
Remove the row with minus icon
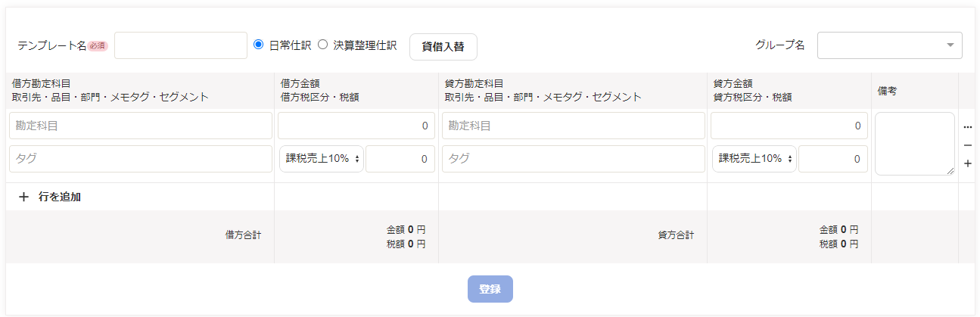(x=967, y=145)
